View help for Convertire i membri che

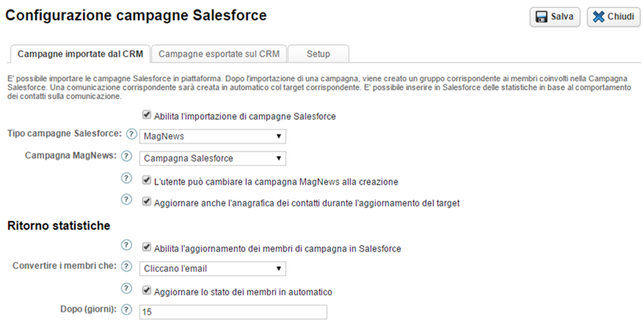click(x=127, y=266)
